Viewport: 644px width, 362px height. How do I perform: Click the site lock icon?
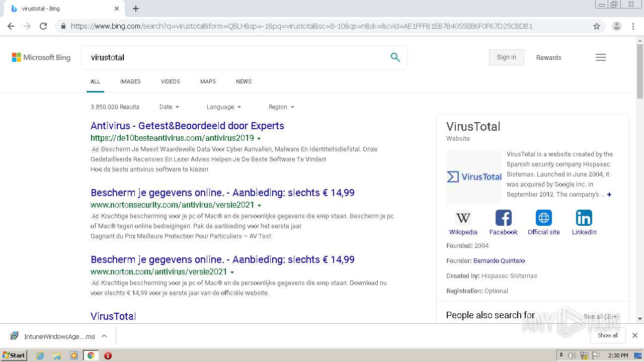click(63, 26)
